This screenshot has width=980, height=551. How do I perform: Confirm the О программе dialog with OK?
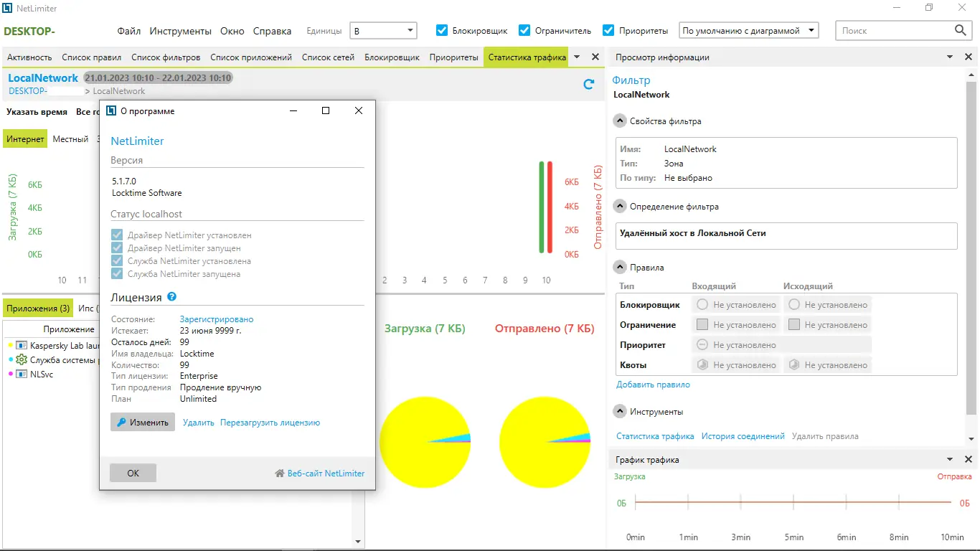[x=133, y=474]
